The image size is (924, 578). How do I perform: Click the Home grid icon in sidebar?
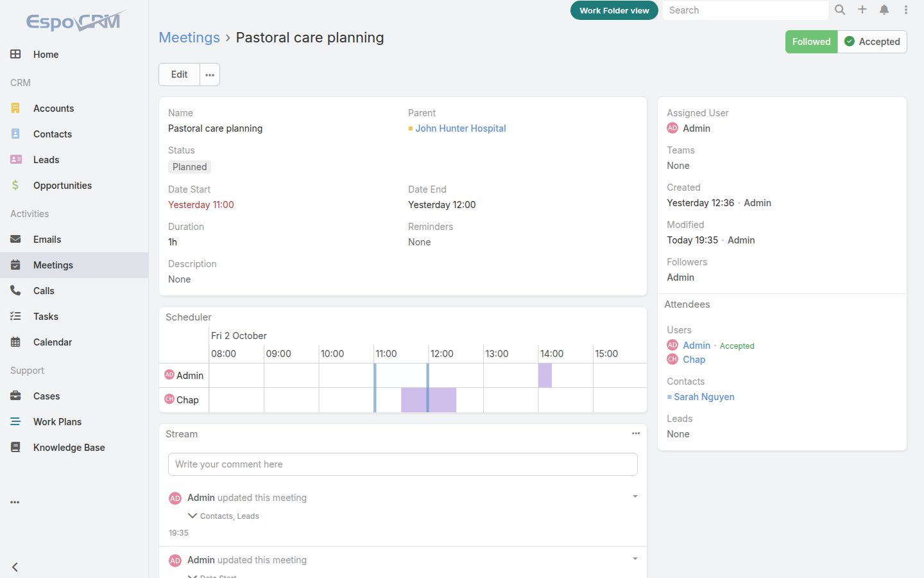pyautogui.click(x=15, y=55)
